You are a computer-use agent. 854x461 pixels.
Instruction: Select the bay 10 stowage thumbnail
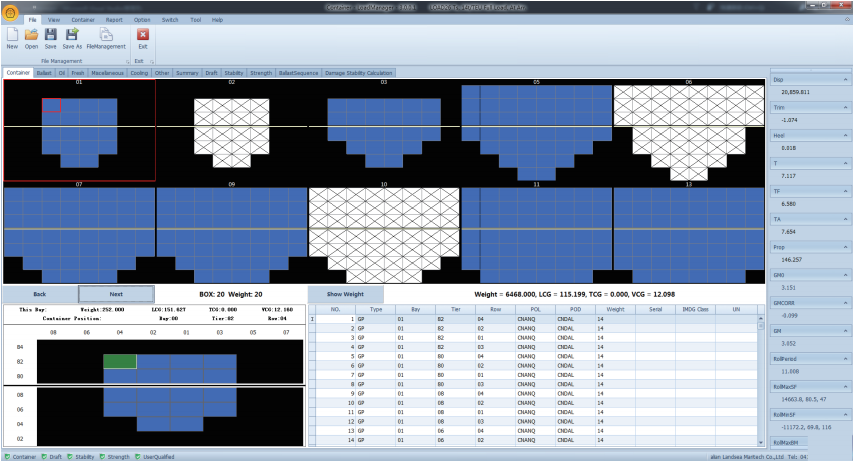[x=383, y=236]
